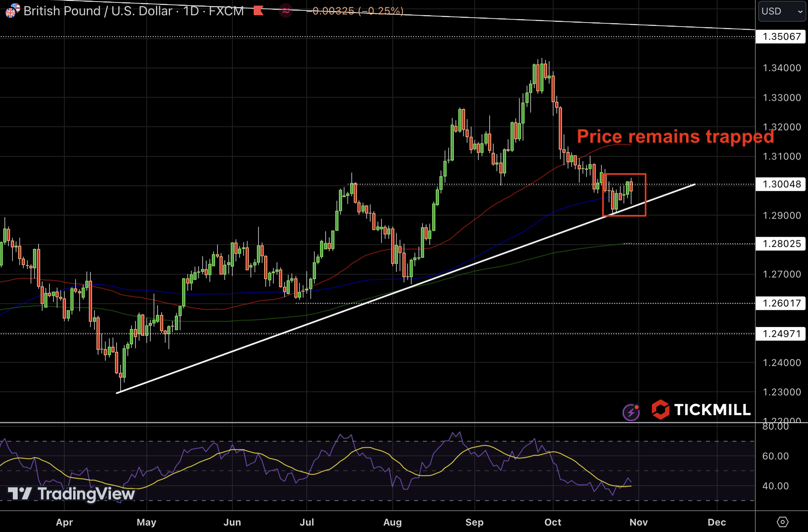808x532 pixels.
Task: Click the May label on time axis
Action: (x=146, y=522)
